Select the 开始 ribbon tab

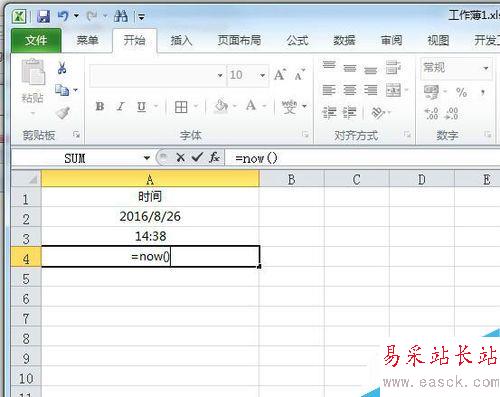tap(134, 40)
